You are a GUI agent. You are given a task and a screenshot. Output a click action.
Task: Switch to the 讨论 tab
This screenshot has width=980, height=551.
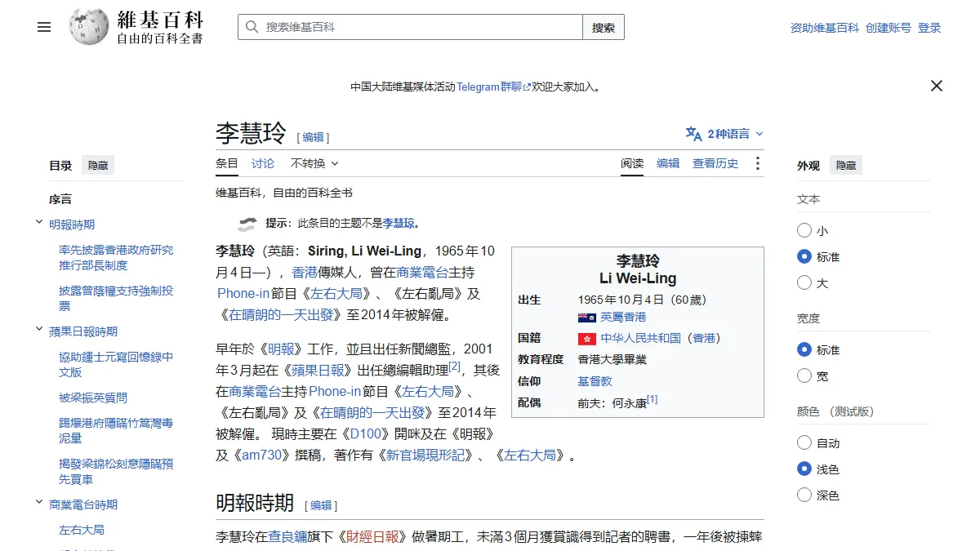pyautogui.click(x=263, y=163)
